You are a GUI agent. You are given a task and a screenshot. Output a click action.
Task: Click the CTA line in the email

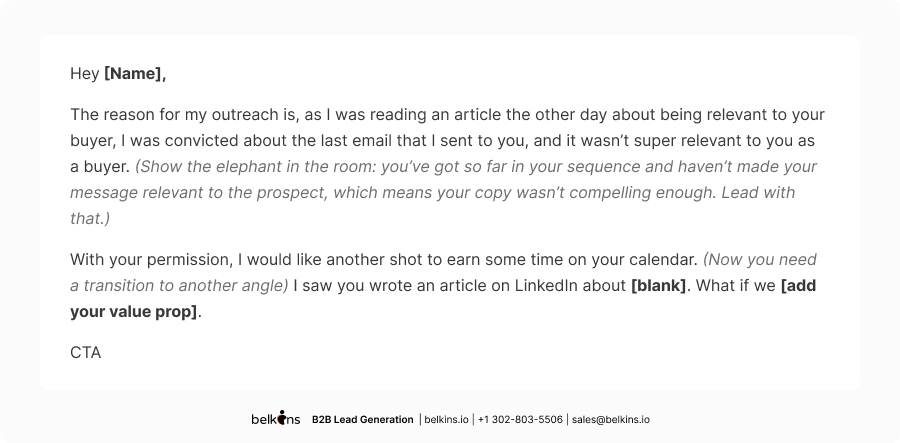[x=86, y=353]
